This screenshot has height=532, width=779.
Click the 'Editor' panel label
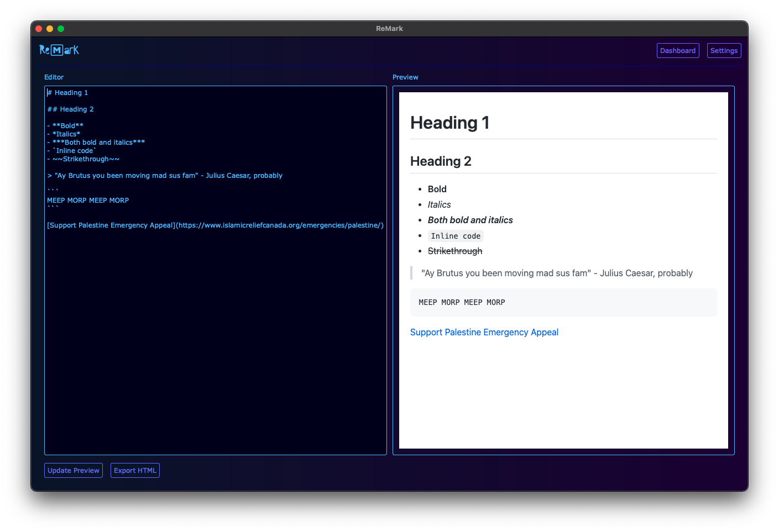coord(54,77)
